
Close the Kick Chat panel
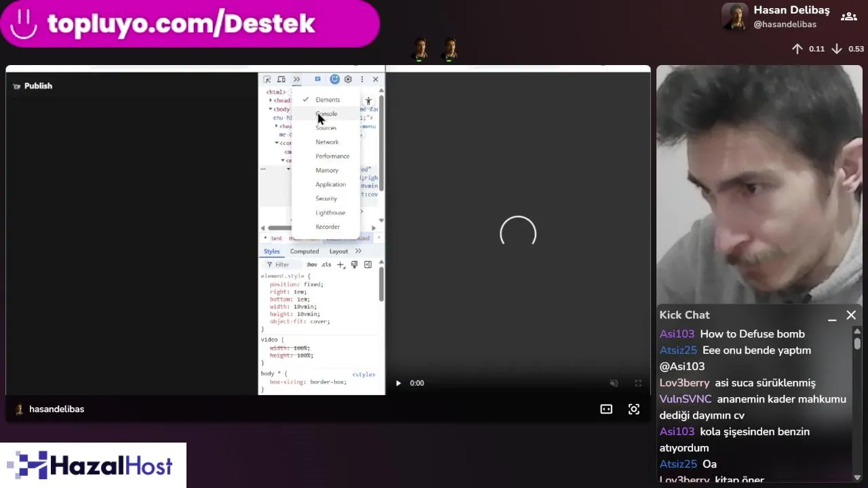pos(851,315)
